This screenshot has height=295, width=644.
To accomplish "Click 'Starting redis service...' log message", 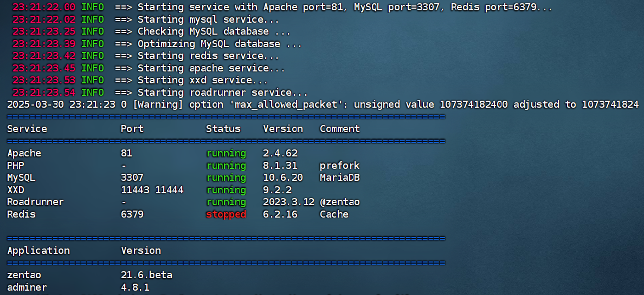I will point(208,56).
